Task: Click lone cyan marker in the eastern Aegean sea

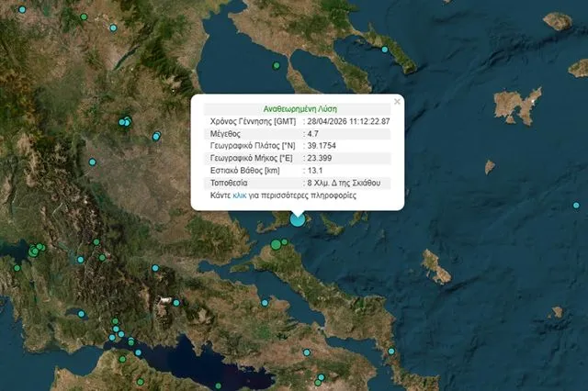Action: click(576, 206)
